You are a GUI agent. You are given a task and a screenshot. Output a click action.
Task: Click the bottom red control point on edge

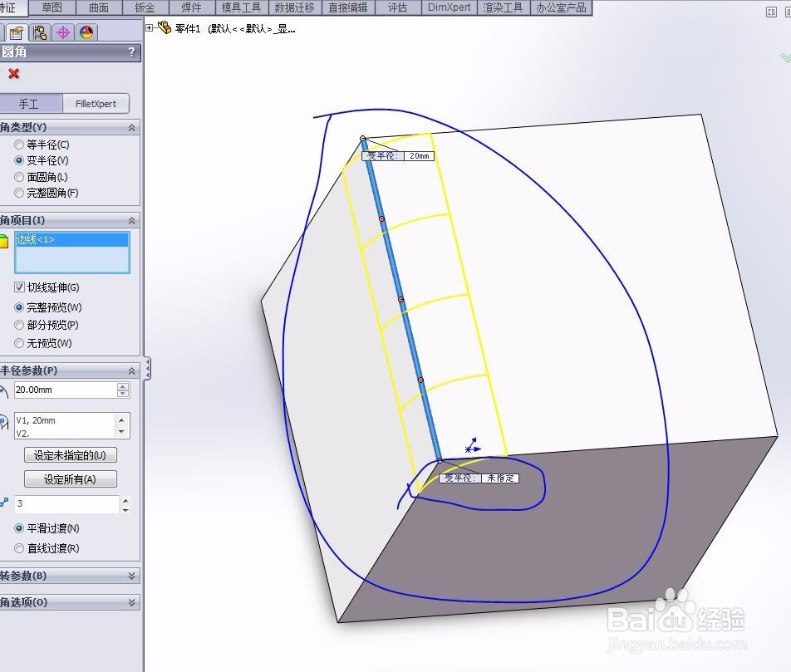pyautogui.click(x=420, y=380)
